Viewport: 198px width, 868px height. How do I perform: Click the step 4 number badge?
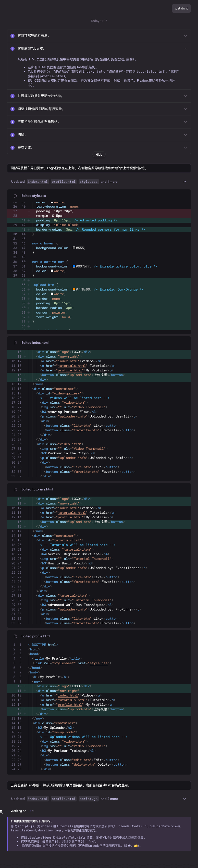pyautogui.click(x=13, y=109)
